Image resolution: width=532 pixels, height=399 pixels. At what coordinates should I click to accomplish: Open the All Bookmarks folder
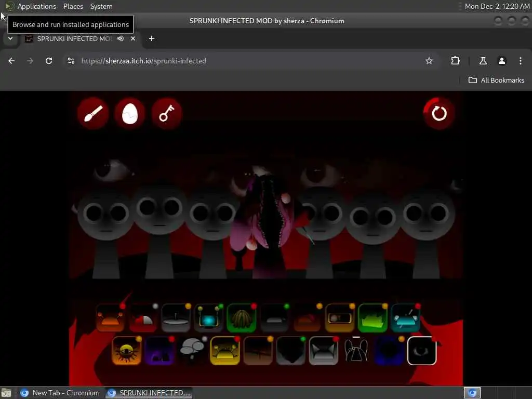click(x=496, y=80)
